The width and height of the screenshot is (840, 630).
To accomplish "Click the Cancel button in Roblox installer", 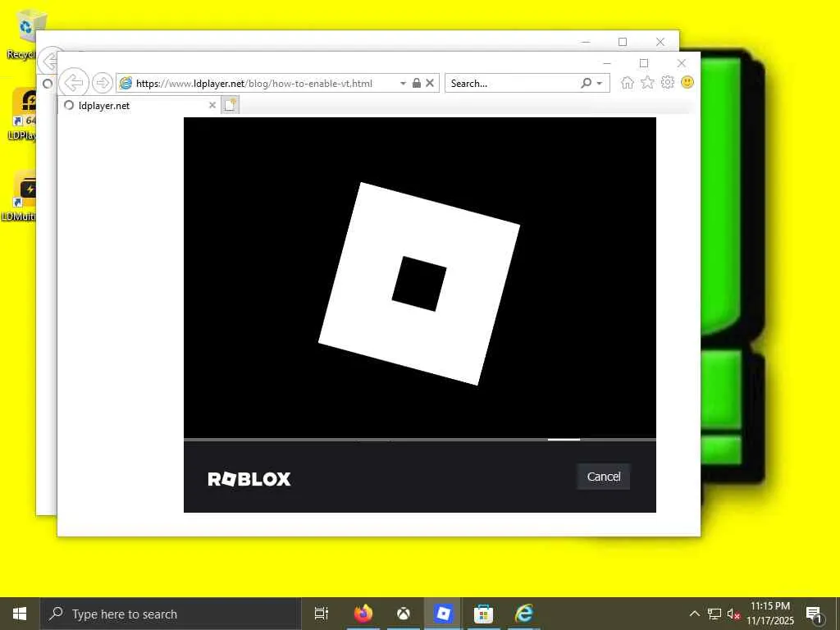I will 603,477.
